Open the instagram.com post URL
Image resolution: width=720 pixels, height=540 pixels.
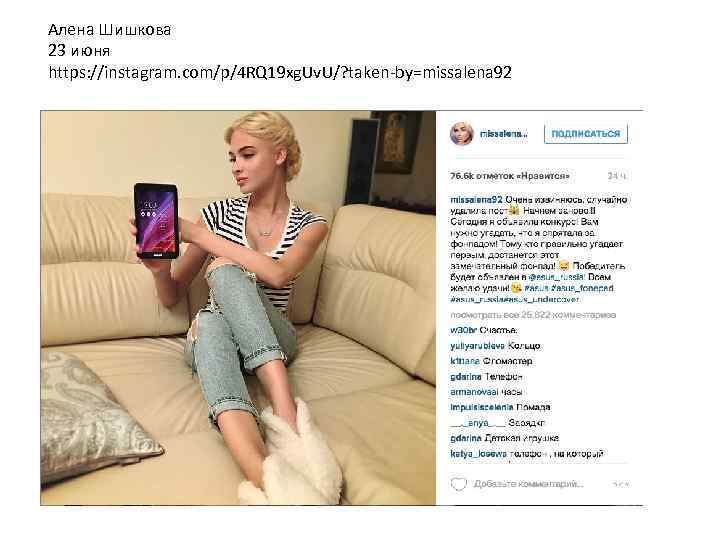pyautogui.click(x=280, y=72)
